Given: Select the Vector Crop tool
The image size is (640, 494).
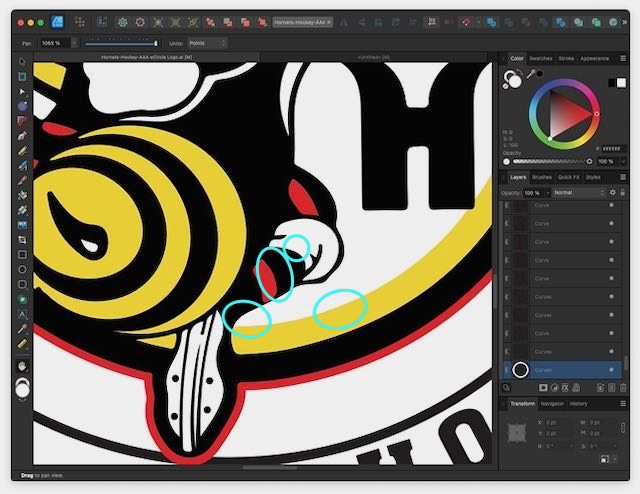Looking at the screenshot, I should (22, 240).
